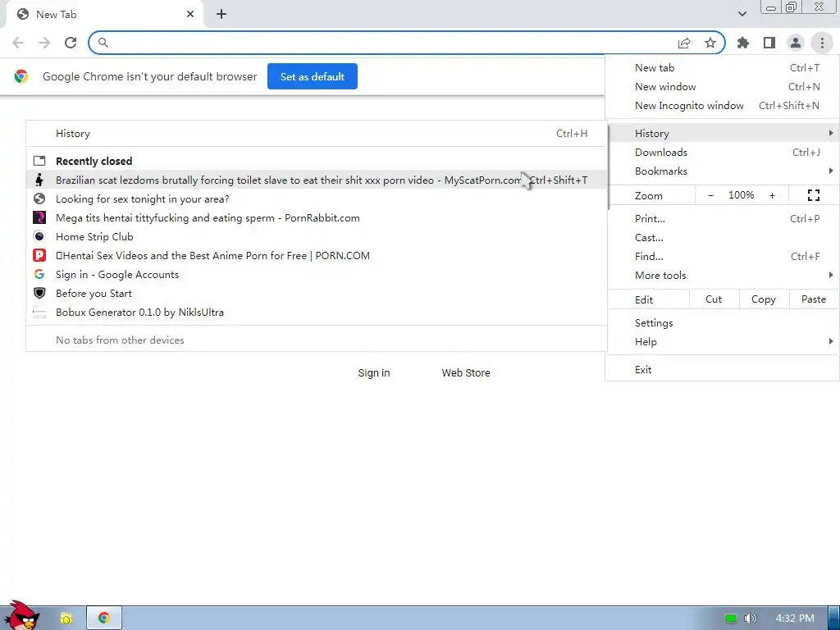Click the share page icon in address bar
The width and height of the screenshot is (840, 630).
click(x=684, y=43)
